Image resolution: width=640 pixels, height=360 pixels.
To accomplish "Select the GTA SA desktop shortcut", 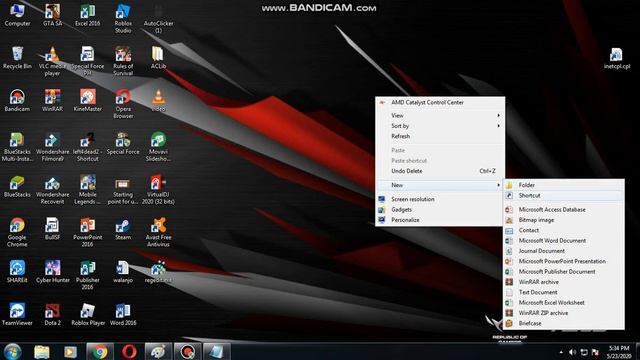I will (x=52, y=16).
